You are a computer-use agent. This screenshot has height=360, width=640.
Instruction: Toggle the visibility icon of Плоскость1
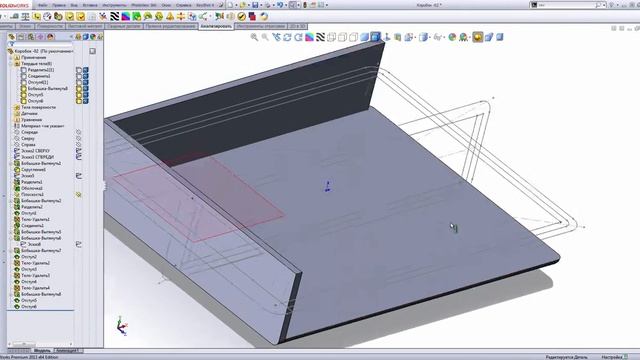coord(79,195)
